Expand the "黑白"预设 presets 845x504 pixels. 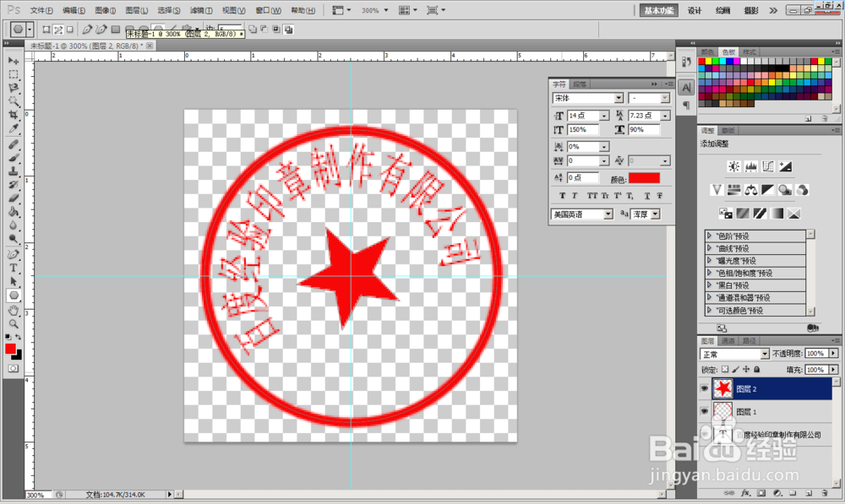pyautogui.click(x=710, y=285)
